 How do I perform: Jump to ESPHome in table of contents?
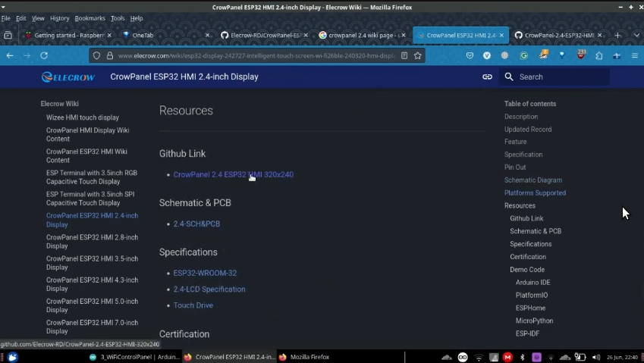531,308
